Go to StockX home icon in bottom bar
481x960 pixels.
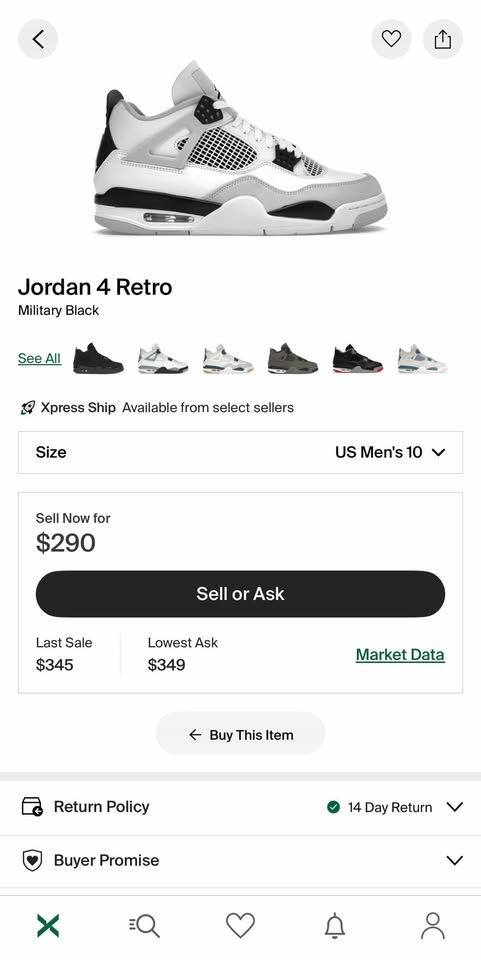click(x=48, y=926)
